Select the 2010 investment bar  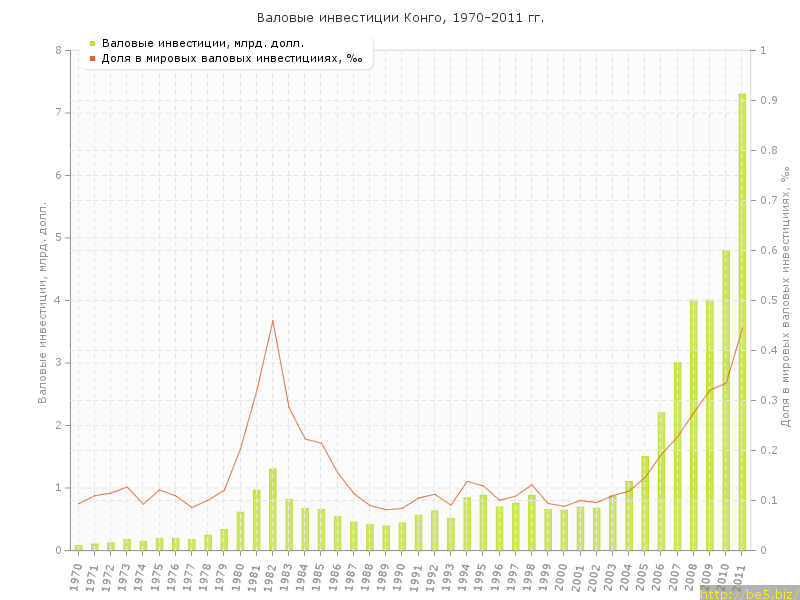726,400
